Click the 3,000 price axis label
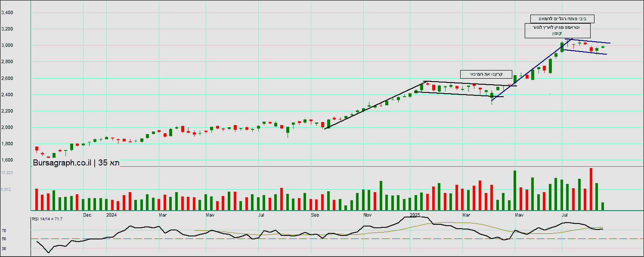644x257 pixels. coord(7,46)
